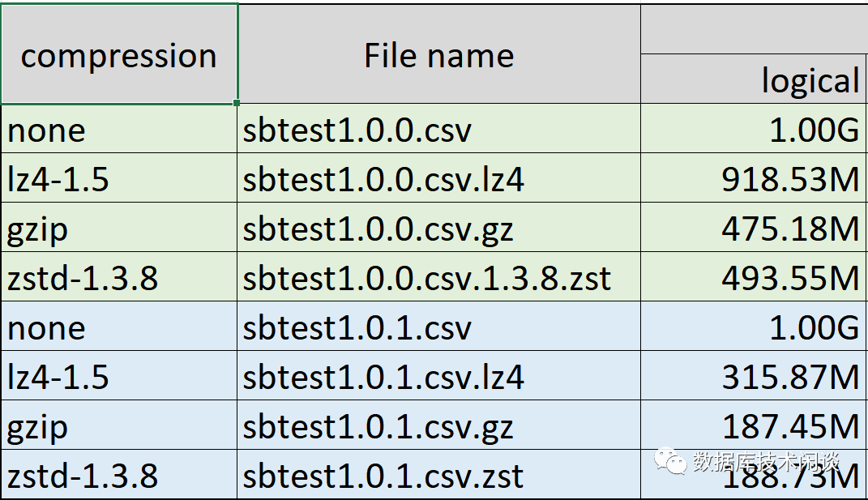Click the 'File name' header cell

[438, 55]
